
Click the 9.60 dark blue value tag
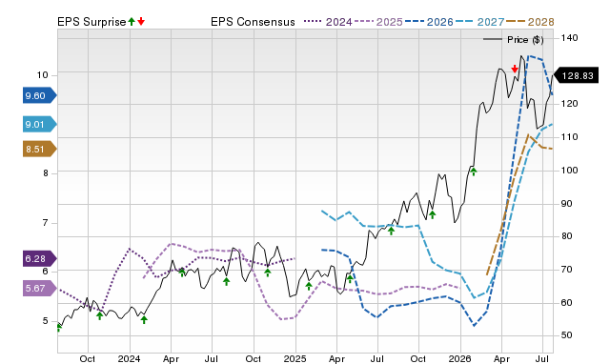pyautogui.click(x=40, y=95)
